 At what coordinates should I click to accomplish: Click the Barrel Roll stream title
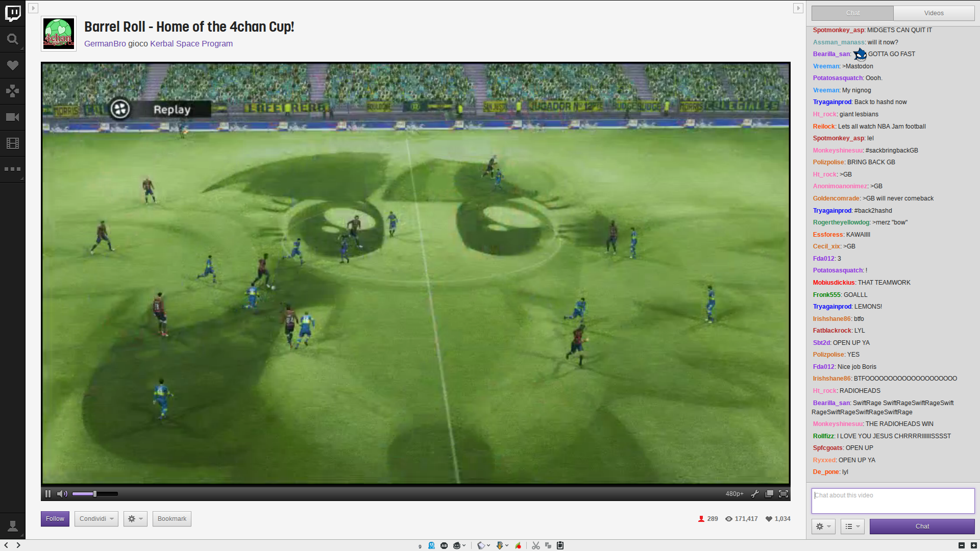pos(189,27)
